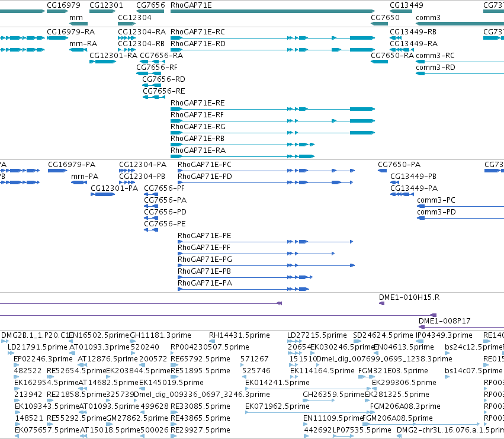This screenshot has width=504, height=439.
Task: Select EST SD24624.5prime
Action: pos(383,336)
